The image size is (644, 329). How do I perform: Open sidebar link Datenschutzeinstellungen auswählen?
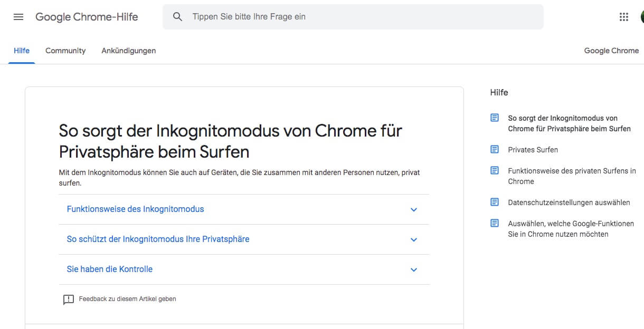(x=569, y=202)
